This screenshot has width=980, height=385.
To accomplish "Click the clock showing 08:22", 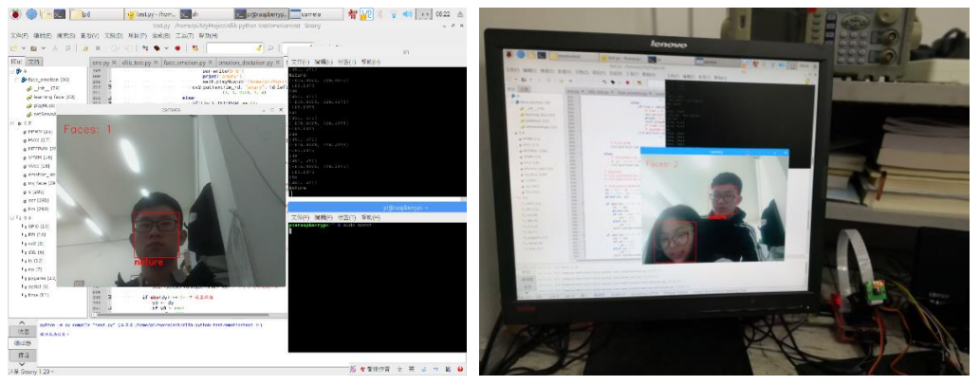I will coord(442,13).
